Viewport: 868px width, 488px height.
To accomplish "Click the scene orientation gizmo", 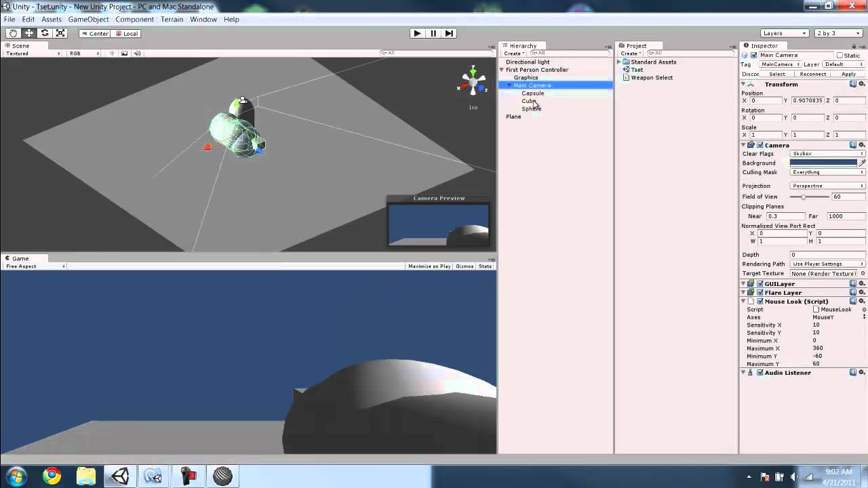I will [x=473, y=82].
